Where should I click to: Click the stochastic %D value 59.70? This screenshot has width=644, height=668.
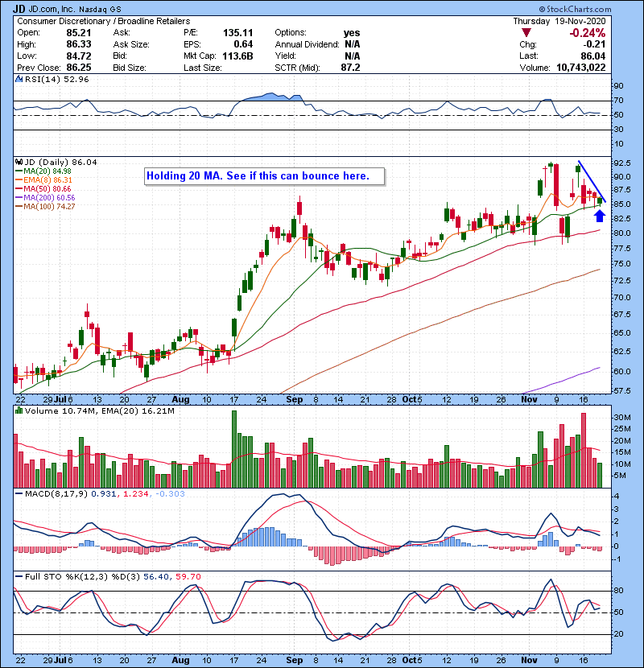[188, 576]
